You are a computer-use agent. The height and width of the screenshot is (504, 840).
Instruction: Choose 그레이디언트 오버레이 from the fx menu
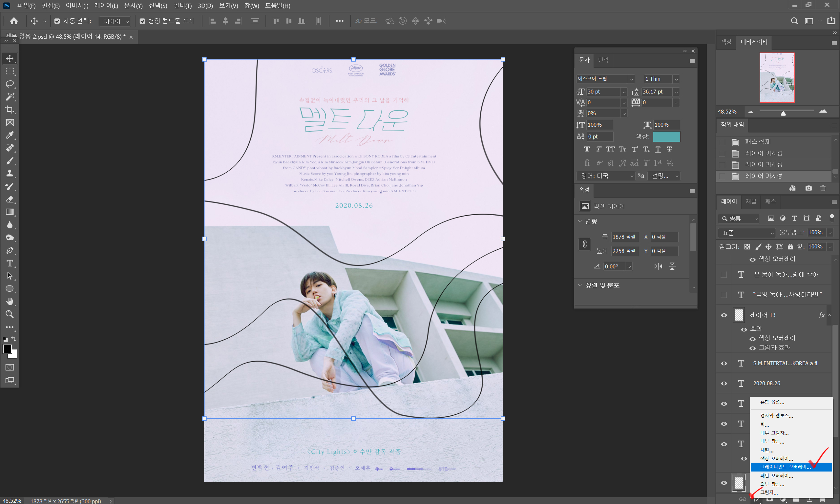791,467
